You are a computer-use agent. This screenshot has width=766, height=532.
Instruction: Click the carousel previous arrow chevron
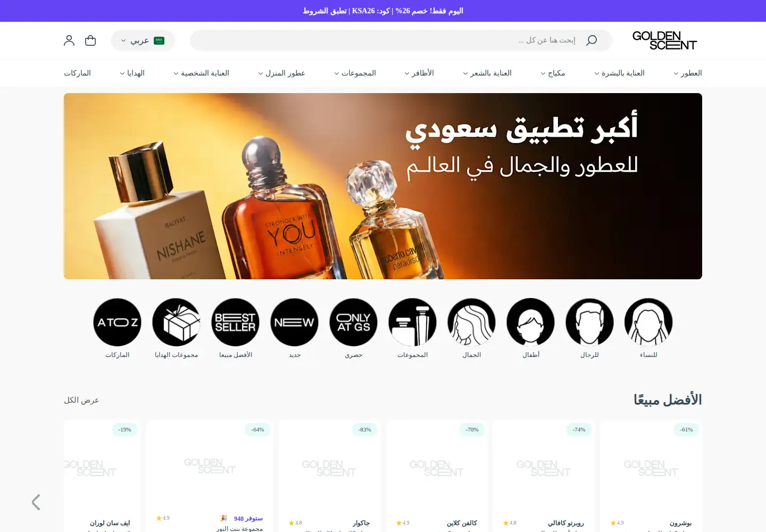(36, 502)
